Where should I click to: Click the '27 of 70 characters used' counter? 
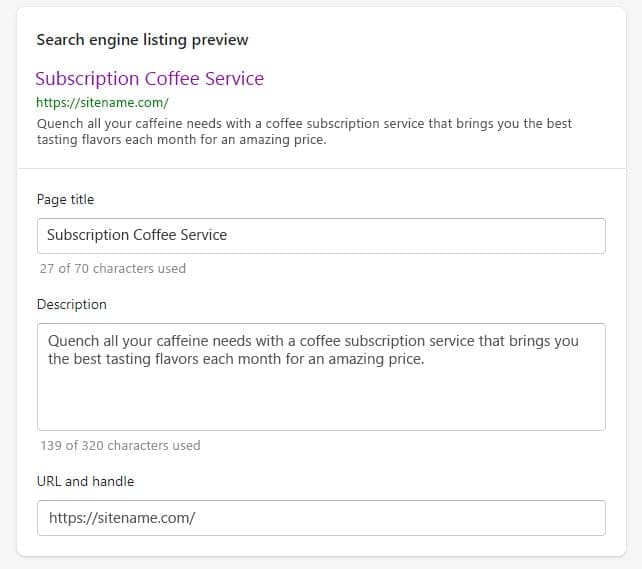tap(113, 269)
